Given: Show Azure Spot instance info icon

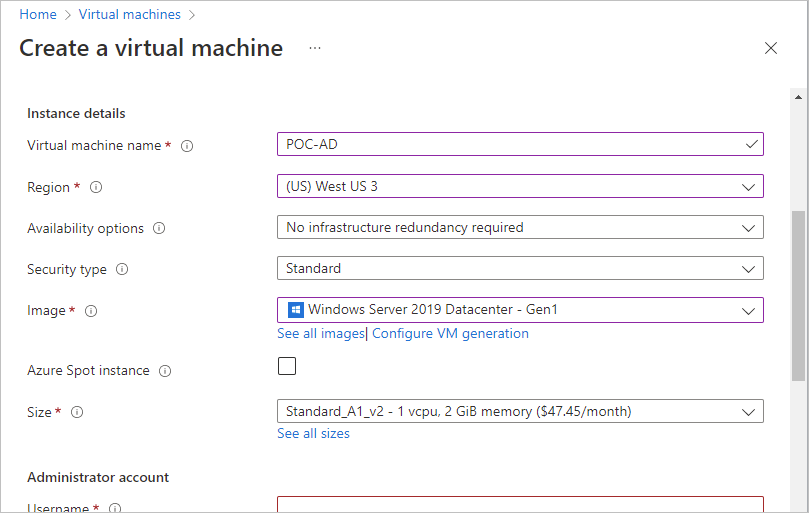Looking at the screenshot, I should [x=165, y=371].
